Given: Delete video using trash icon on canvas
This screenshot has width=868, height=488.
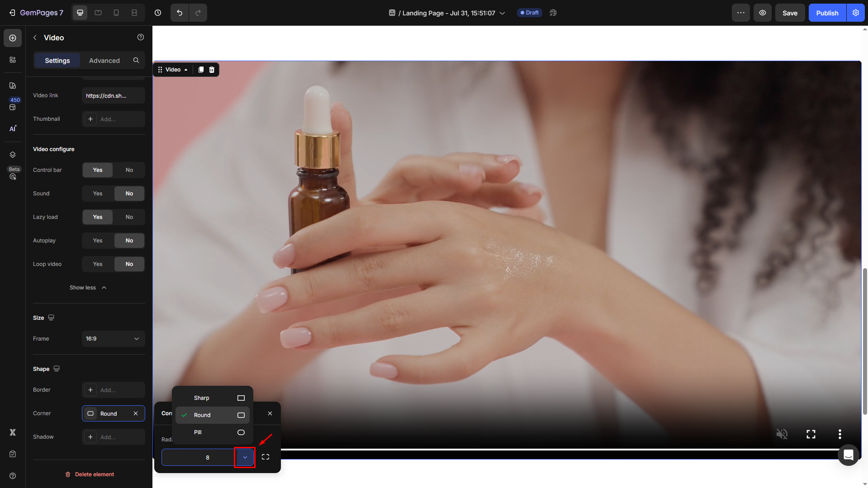Looking at the screenshot, I should coord(212,70).
